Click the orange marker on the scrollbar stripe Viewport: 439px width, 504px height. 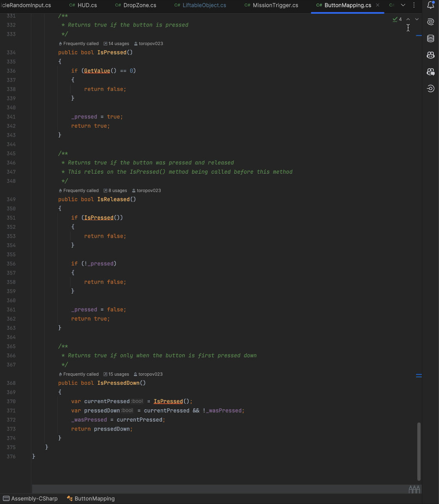[x=418, y=375]
